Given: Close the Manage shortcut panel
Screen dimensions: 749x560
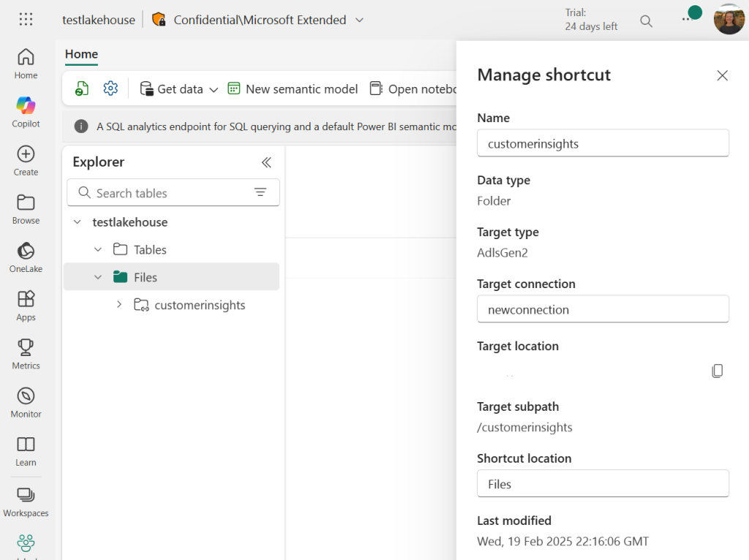Looking at the screenshot, I should [x=722, y=75].
